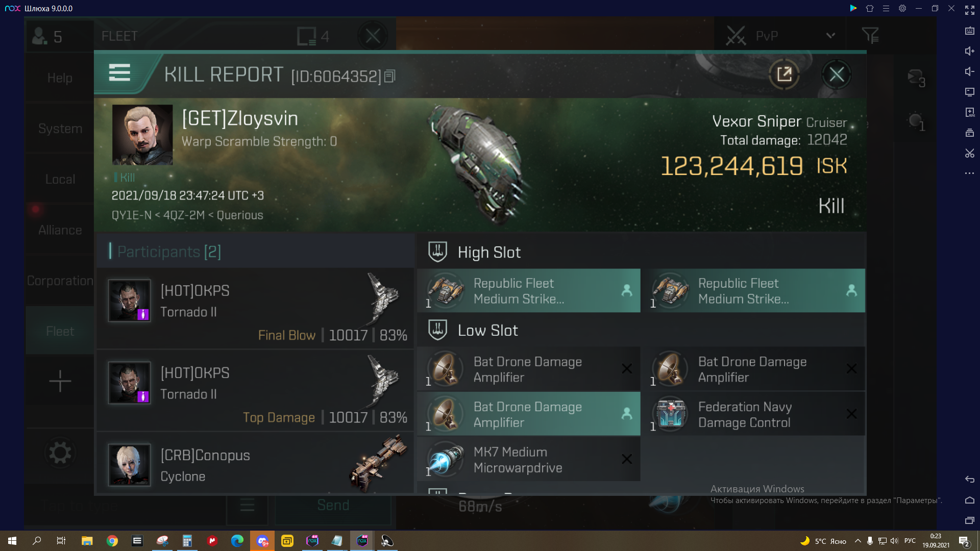Click the export/share kill report icon
The image size is (980, 551).
[783, 74]
